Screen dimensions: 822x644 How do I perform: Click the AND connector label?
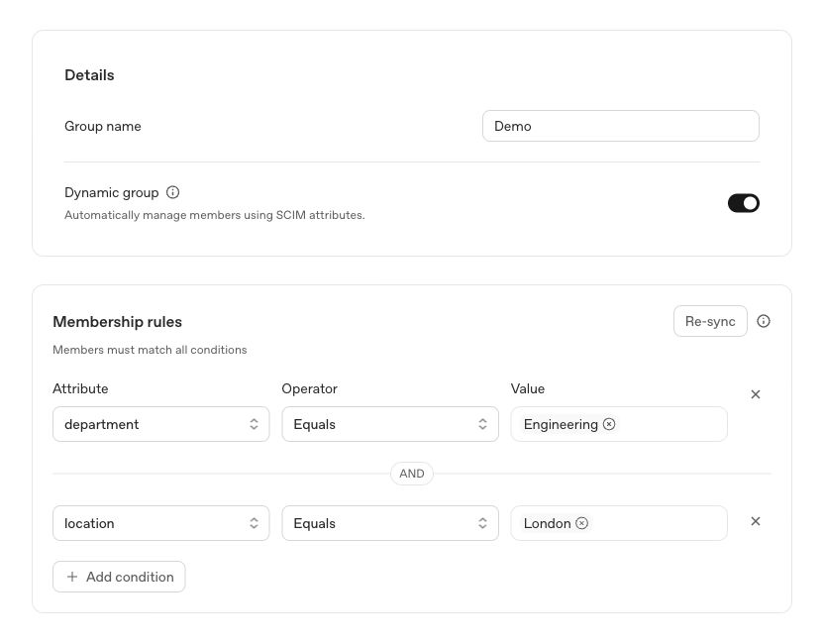pyautogui.click(x=412, y=474)
